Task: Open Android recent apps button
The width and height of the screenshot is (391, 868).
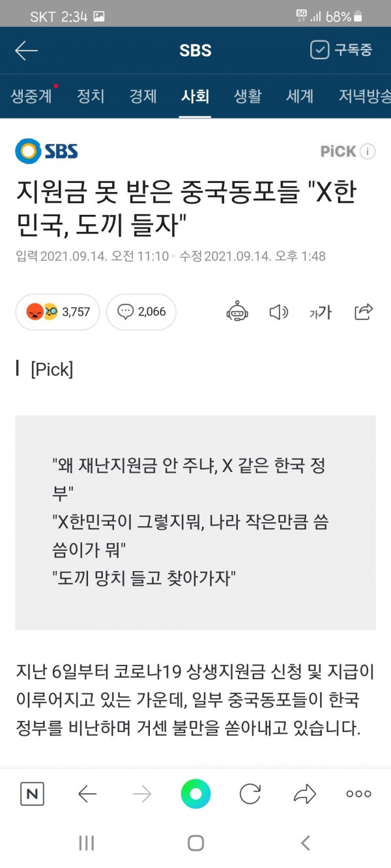Action: point(87,843)
